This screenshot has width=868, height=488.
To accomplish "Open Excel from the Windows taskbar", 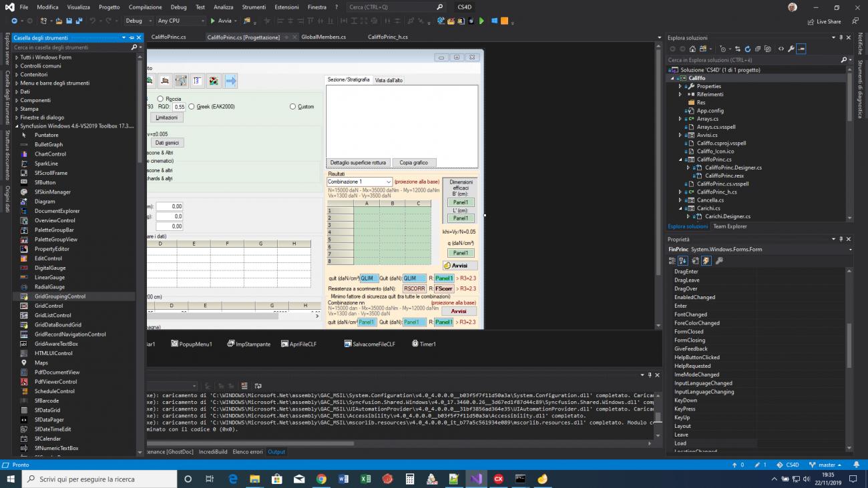I will [x=365, y=479].
